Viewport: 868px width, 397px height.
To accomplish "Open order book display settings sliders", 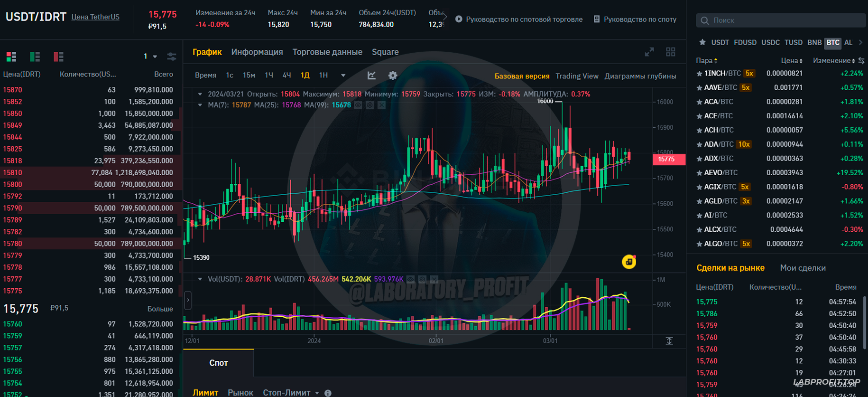I will coord(172,57).
